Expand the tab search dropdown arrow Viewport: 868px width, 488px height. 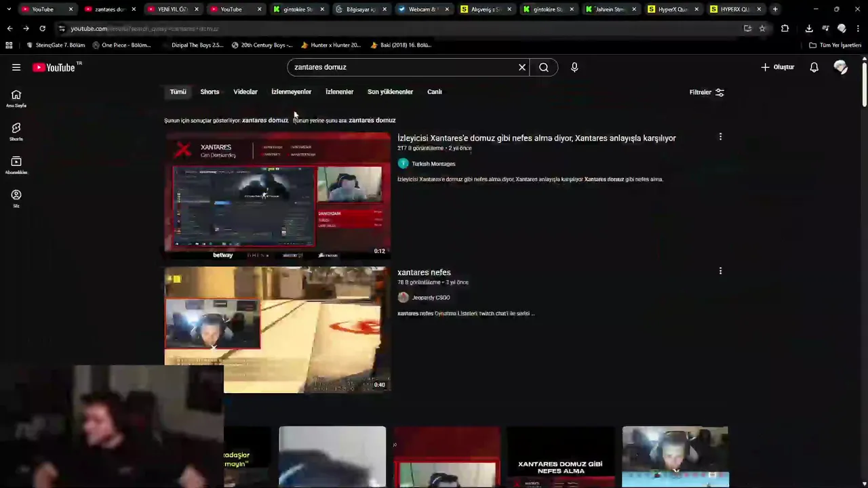click(x=8, y=9)
